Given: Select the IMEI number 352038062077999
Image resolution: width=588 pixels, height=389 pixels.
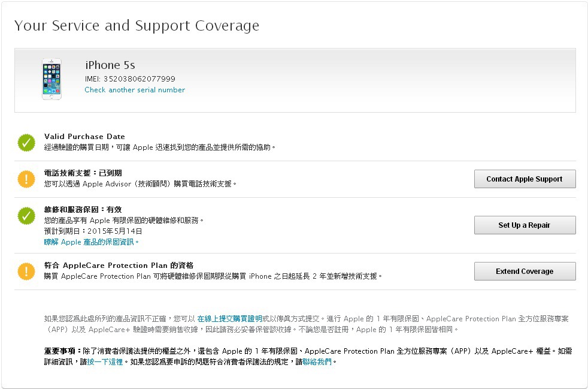Looking at the screenshot, I should (x=139, y=79).
